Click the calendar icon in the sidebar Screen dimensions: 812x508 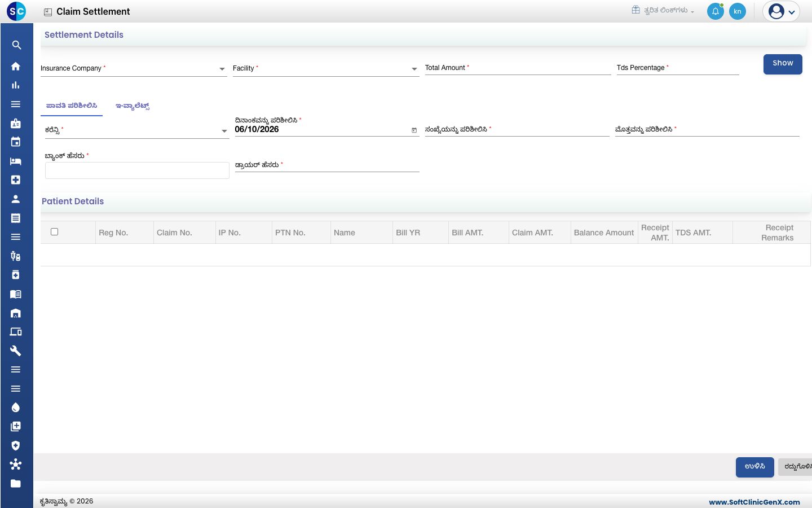tap(16, 142)
